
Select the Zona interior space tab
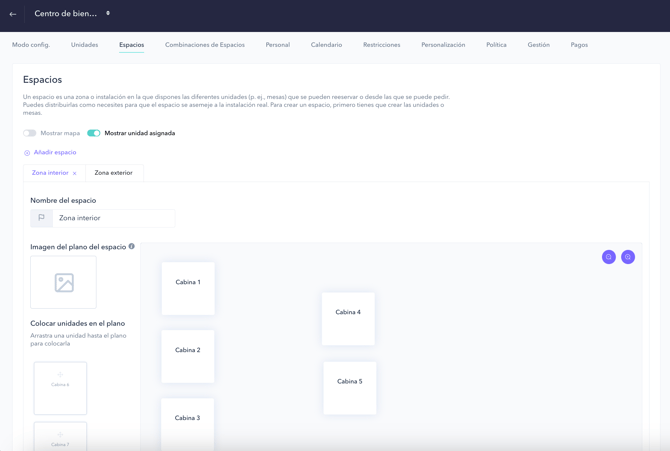click(50, 173)
